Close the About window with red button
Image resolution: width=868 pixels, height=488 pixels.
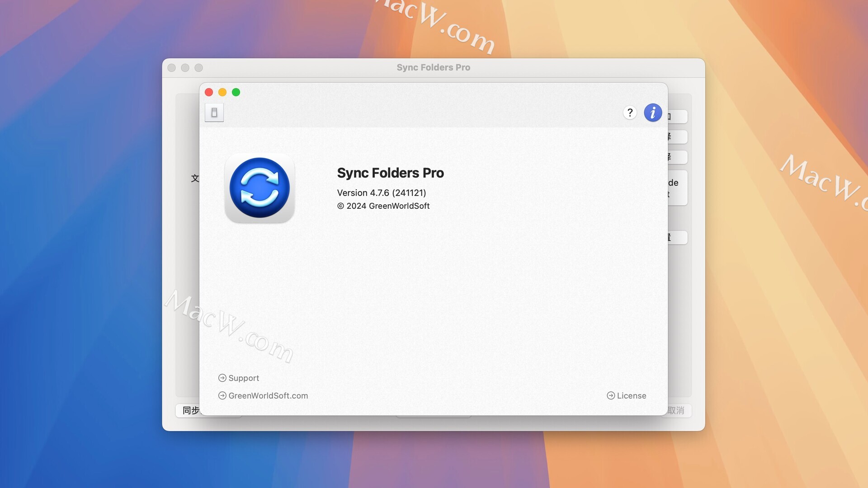point(209,92)
